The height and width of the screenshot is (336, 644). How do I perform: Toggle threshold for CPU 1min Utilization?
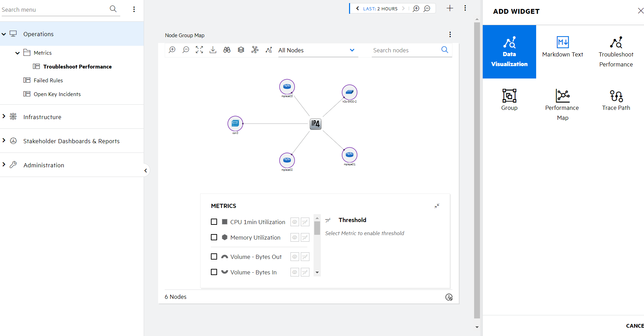(305, 222)
